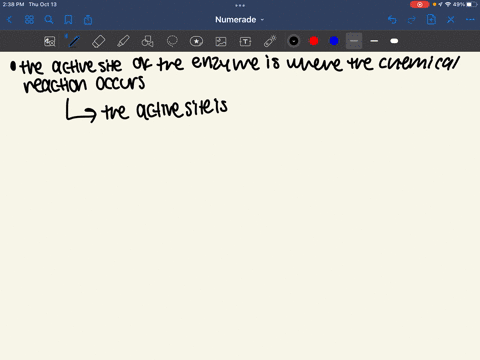
Task: Tap the 2:38 PM clock
Action: click(x=13, y=5)
